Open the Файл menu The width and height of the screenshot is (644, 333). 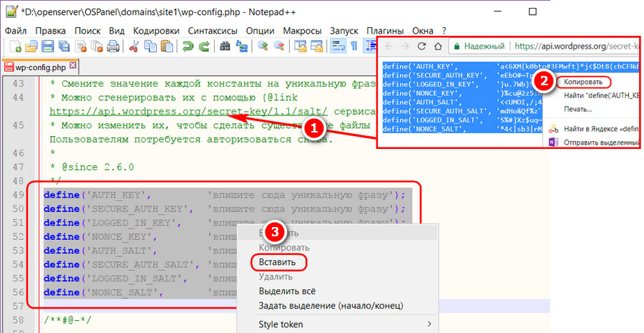coord(16,31)
